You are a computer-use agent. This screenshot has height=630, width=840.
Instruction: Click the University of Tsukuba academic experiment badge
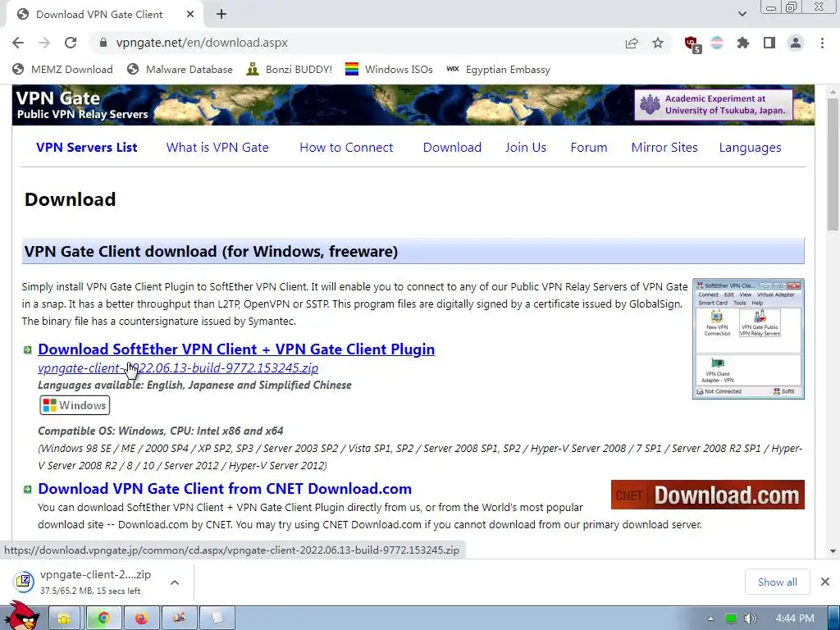[x=714, y=104]
